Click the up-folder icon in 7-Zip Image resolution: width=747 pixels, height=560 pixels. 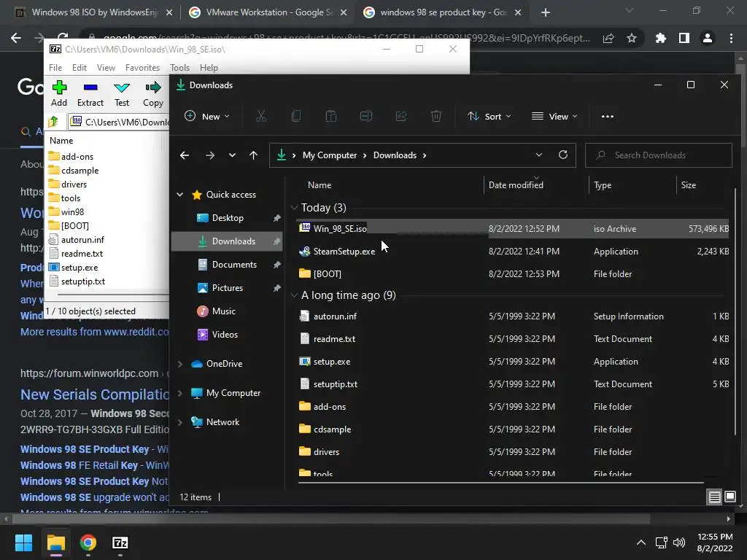[53, 122]
